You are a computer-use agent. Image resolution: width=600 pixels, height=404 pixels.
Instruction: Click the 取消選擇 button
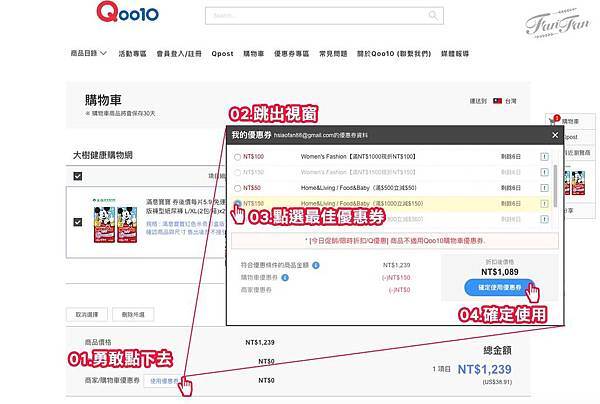[87, 314]
